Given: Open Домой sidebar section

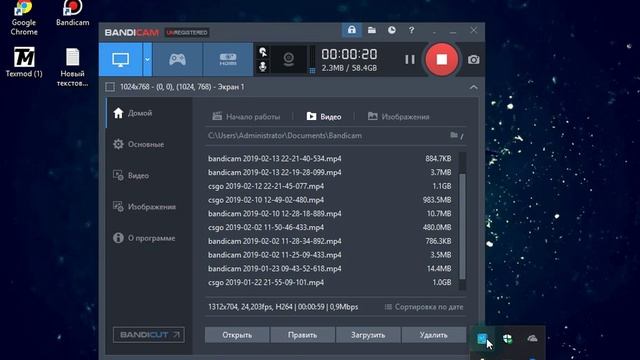Looking at the screenshot, I should pos(149,113).
